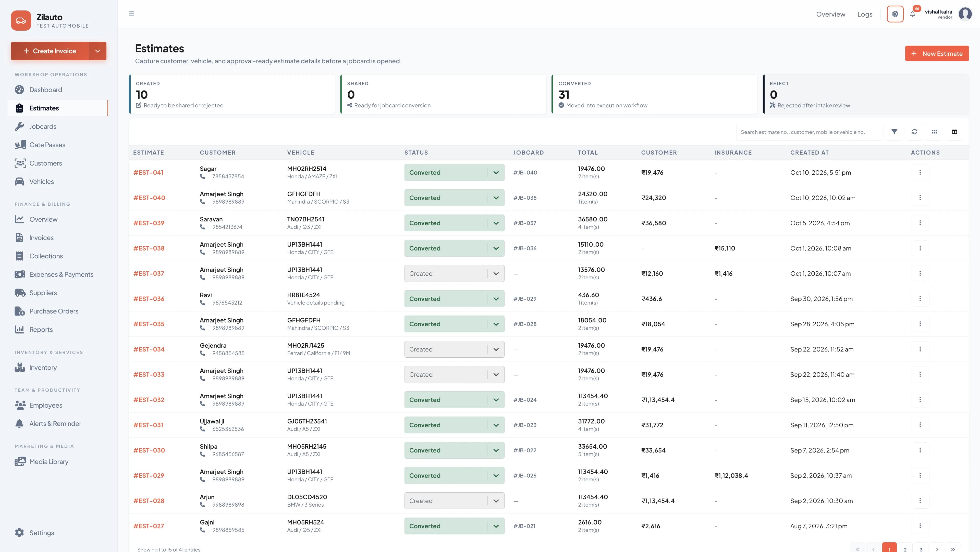Image resolution: width=980 pixels, height=552 pixels.
Task: Open actions menu for #EST-041
Action: [920, 172]
